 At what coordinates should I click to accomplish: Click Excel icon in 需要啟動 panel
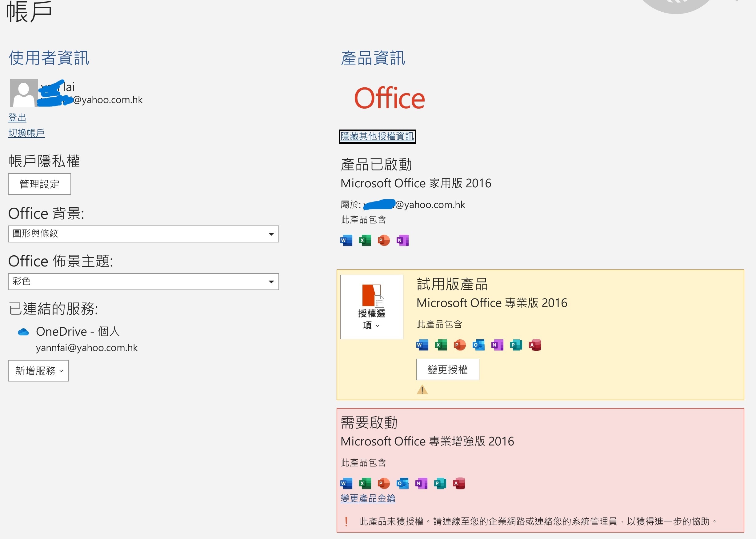click(365, 484)
